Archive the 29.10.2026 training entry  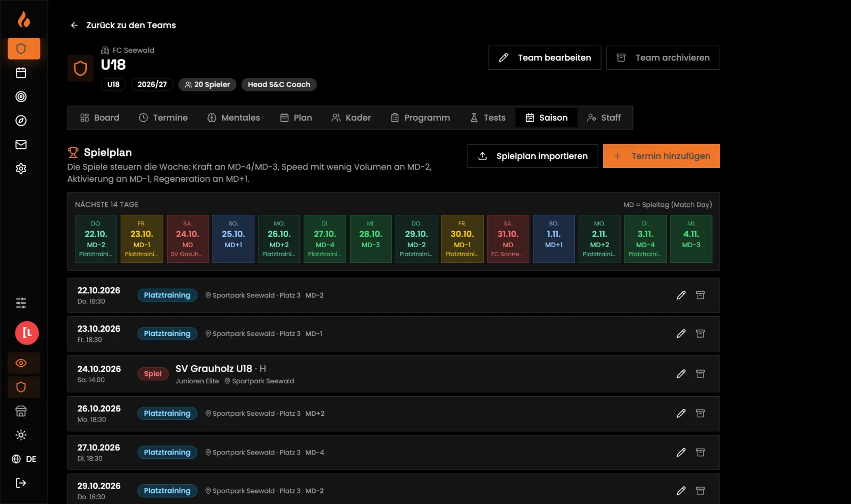(x=700, y=491)
